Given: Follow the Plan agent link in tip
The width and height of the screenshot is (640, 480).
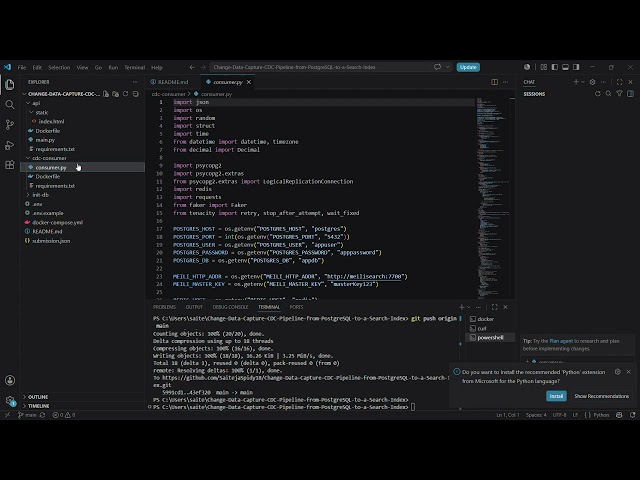Looking at the screenshot, I should click(561, 341).
